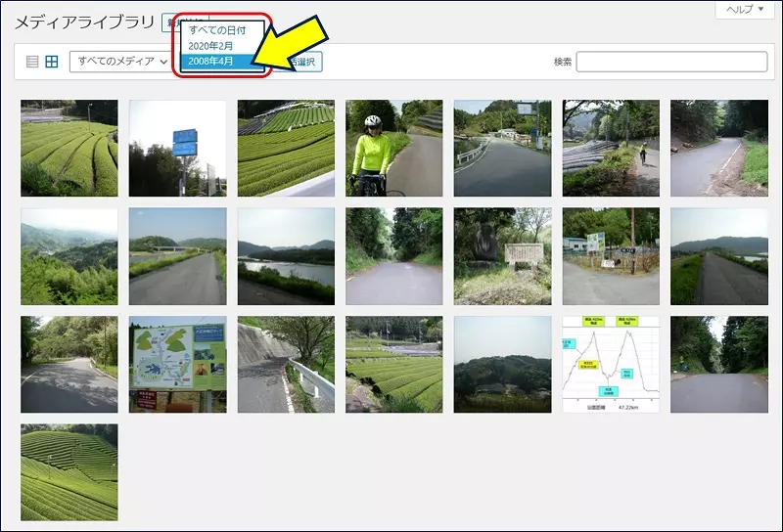The image size is (783, 532).
Task: Select distant cyclist near stacked pipes thumbnail
Action: pos(611,149)
